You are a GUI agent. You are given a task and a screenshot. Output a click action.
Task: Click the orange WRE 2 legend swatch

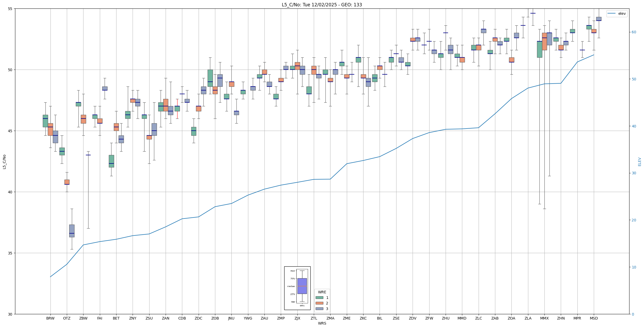pos(319,303)
